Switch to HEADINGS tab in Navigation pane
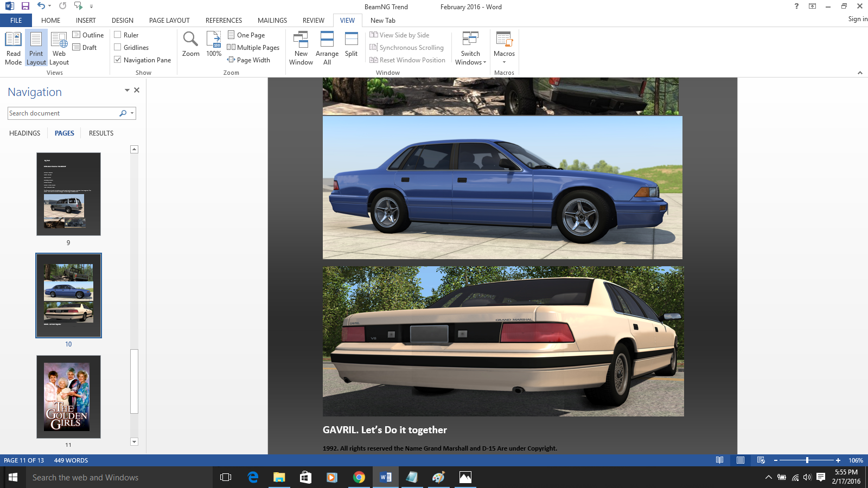The image size is (868, 488). [x=24, y=133]
